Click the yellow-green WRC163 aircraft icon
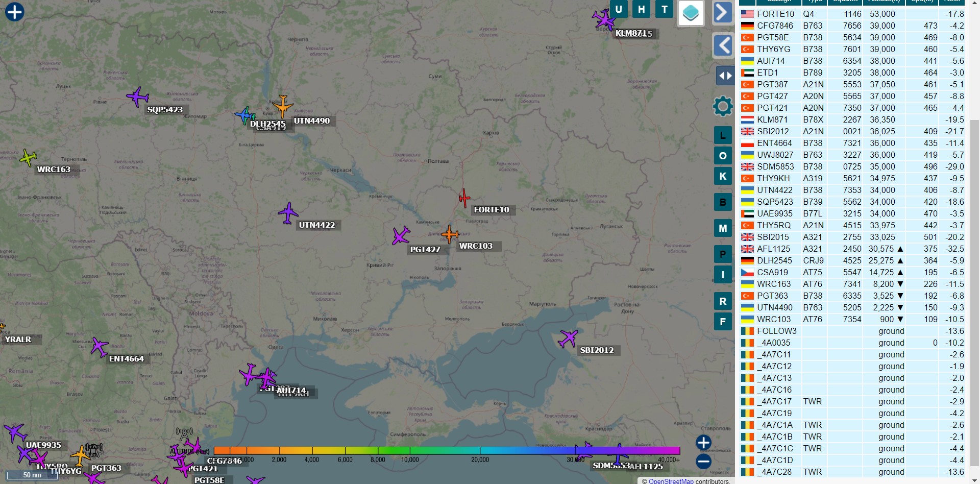 point(28,158)
